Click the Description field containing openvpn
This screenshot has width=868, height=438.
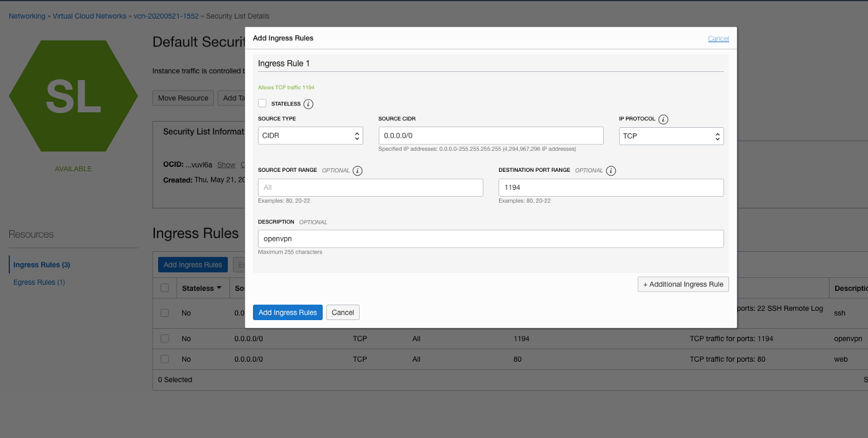[491, 239]
